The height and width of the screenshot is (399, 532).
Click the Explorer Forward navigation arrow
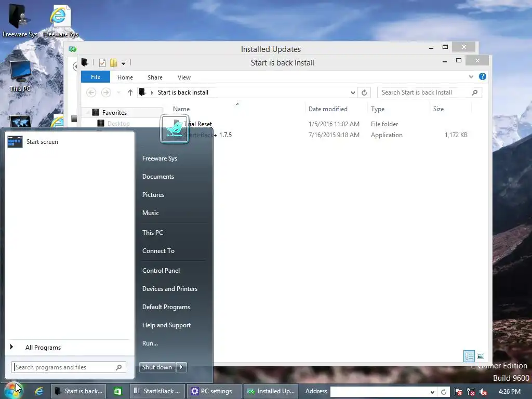(x=106, y=92)
